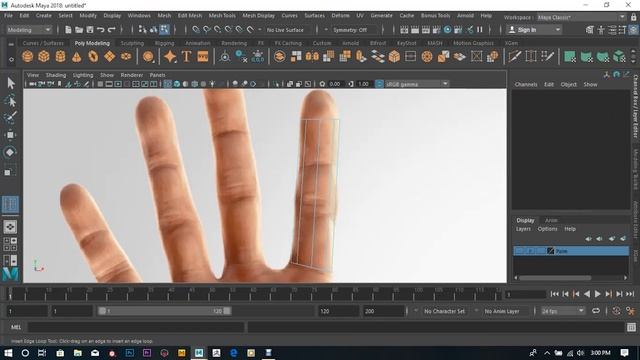Click play forwards button

tap(598, 294)
